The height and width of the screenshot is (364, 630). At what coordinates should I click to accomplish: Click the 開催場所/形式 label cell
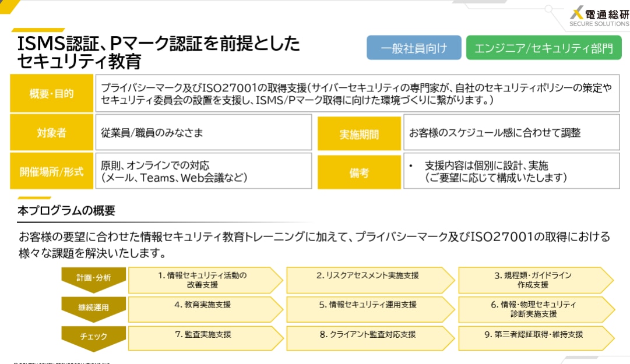pyautogui.click(x=51, y=171)
